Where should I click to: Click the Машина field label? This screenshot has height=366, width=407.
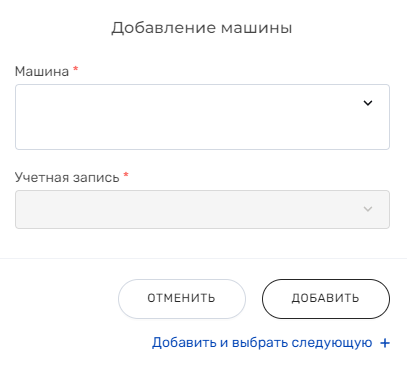point(42,71)
